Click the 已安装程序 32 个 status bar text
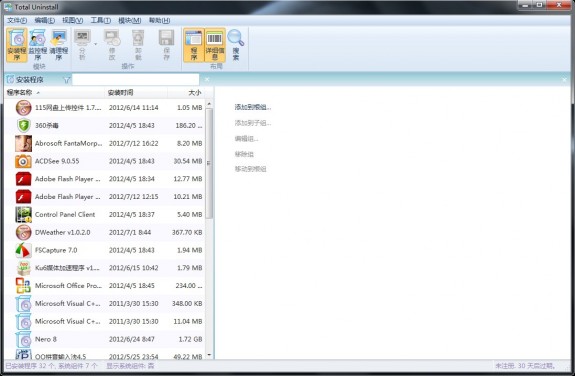Screen dimensions: 575x376 click(x=51, y=366)
